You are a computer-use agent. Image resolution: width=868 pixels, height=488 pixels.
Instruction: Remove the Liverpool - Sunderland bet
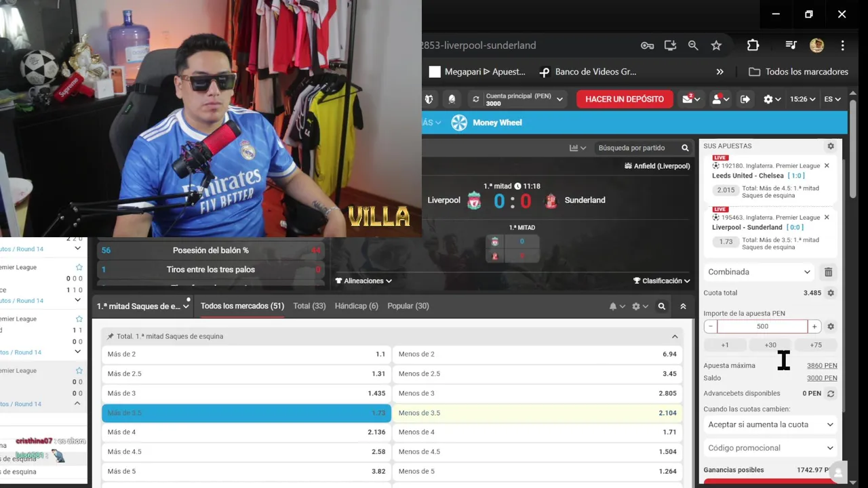click(827, 218)
